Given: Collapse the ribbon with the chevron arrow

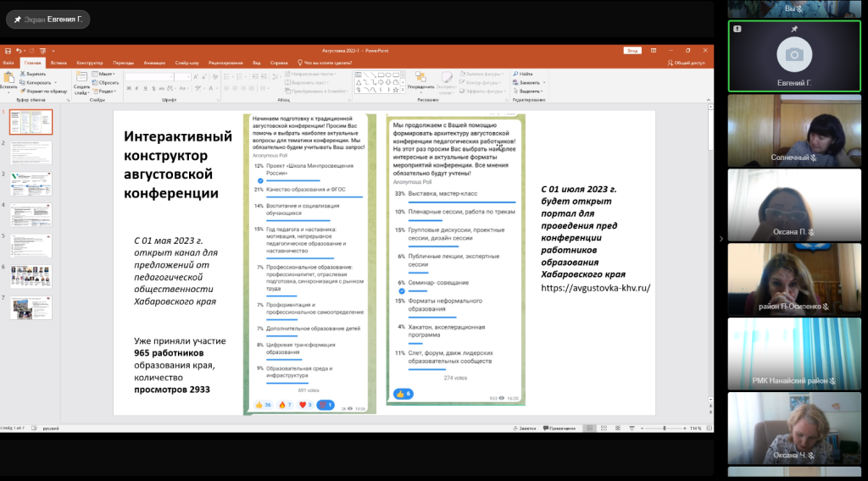Looking at the screenshot, I should point(708,100).
